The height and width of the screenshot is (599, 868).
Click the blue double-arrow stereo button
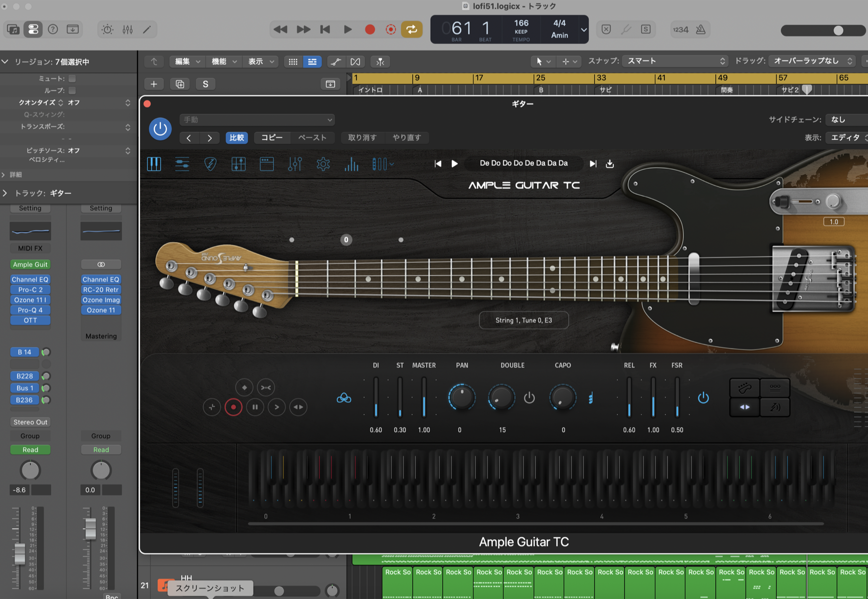[x=745, y=407]
